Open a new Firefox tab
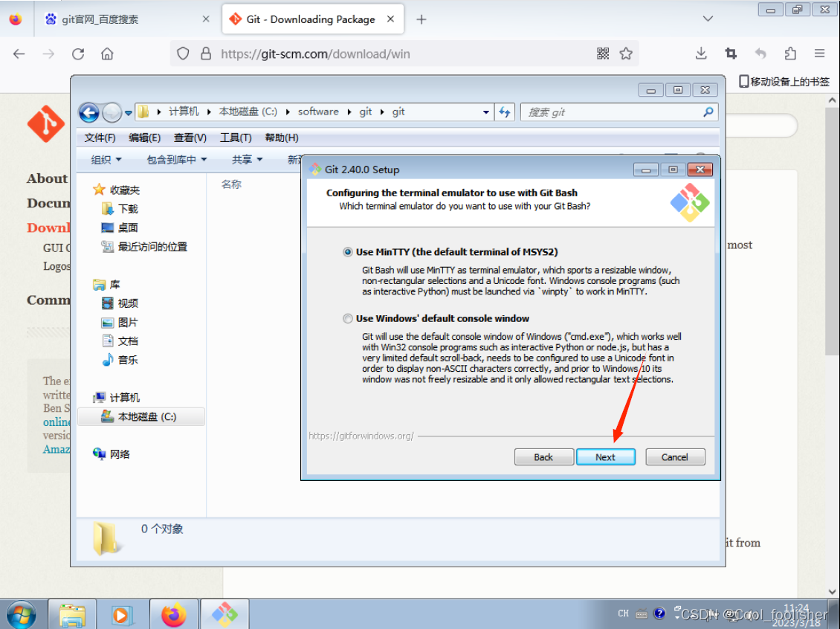Image resolution: width=840 pixels, height=629 pixels. (x=421, y=19)
